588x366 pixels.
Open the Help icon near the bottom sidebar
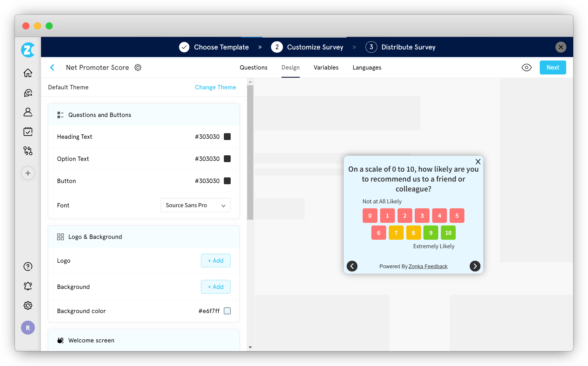point(28,266)
